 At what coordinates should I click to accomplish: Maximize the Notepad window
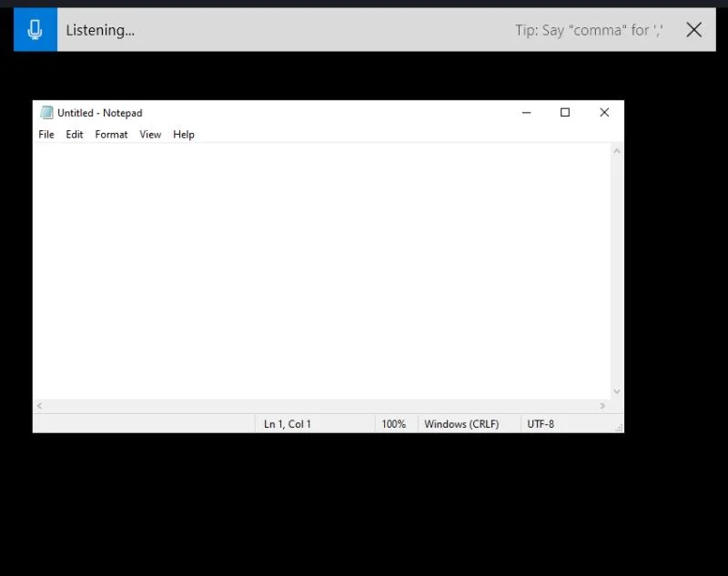click(565, 112)
